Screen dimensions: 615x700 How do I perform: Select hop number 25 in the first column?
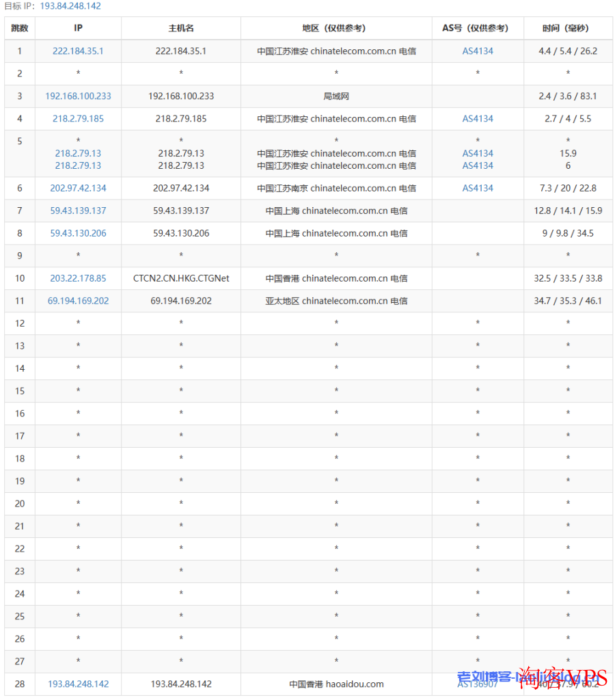pos(20,616)
